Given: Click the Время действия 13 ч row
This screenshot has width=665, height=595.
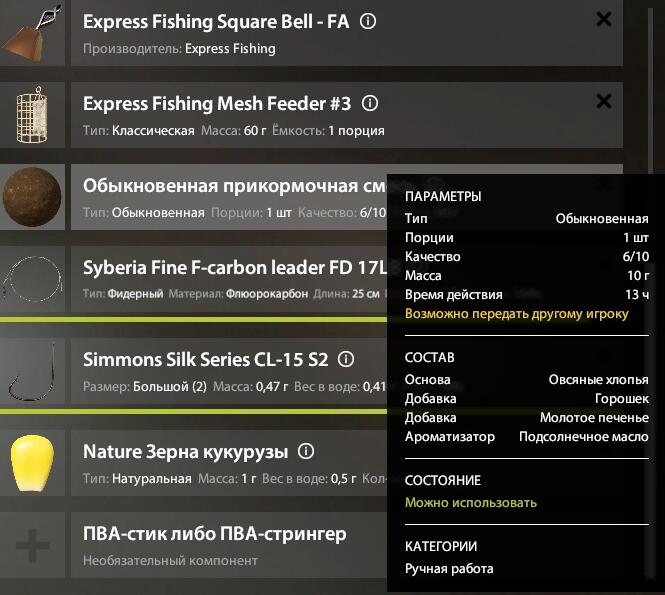Looking at the screenshot, I should coord(527,294).
